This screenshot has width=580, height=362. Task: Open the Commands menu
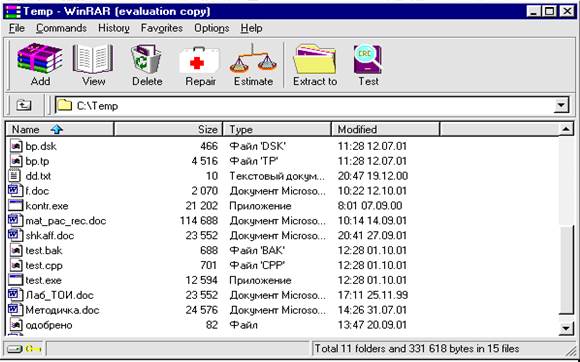point(61,28)
